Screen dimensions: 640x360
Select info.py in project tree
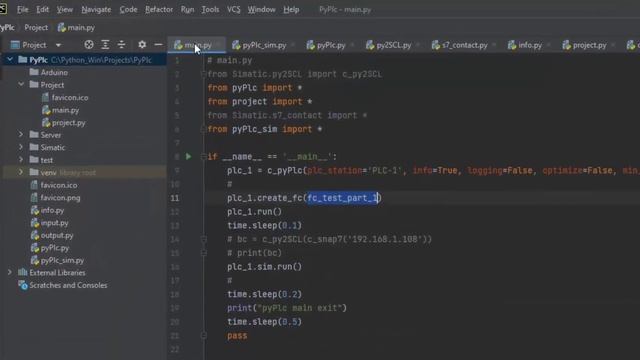52,210
